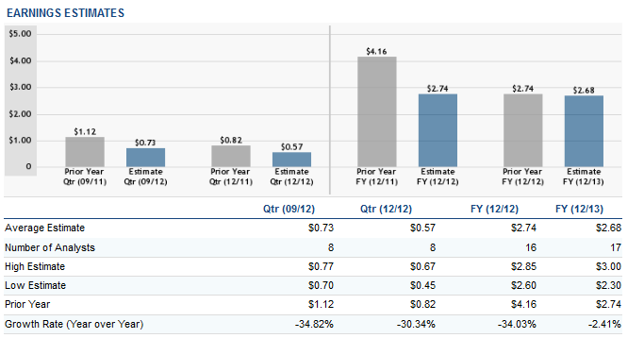Click the blue $0.57 Estimate Qtr (12/12) bar
This screenshot has width=644, height=355.
[x=291, y=160]
